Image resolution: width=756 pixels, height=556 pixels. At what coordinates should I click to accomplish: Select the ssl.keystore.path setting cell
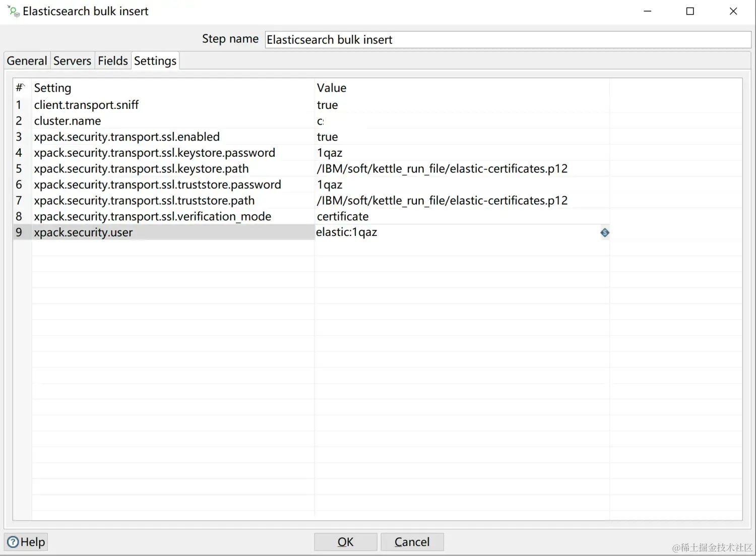173,169
